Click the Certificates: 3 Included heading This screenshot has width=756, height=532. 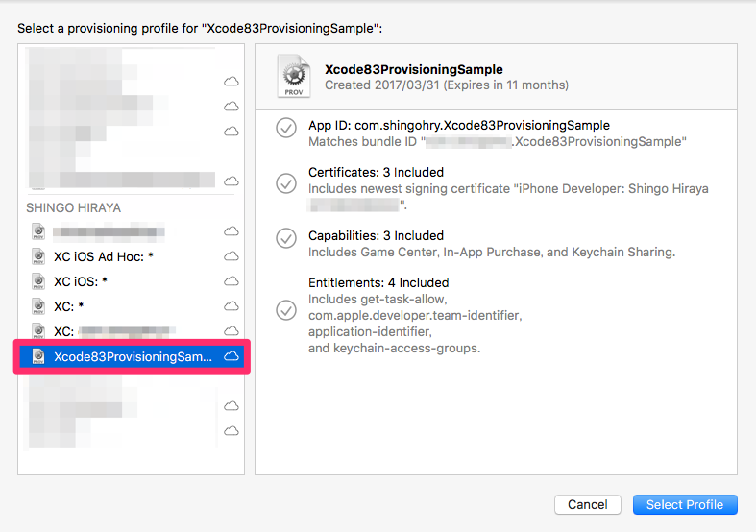click(x=376, y=173)
